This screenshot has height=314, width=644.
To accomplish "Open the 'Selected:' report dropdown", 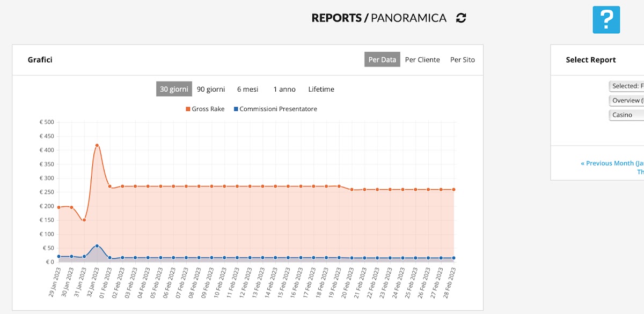I will (627, 86).
